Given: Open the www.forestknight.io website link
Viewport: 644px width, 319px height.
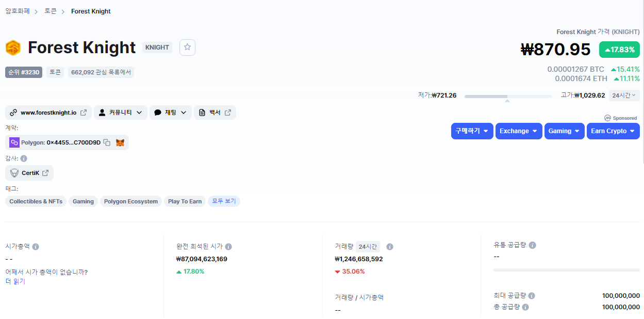Looking at the screenshot, I should coord(48,113).
